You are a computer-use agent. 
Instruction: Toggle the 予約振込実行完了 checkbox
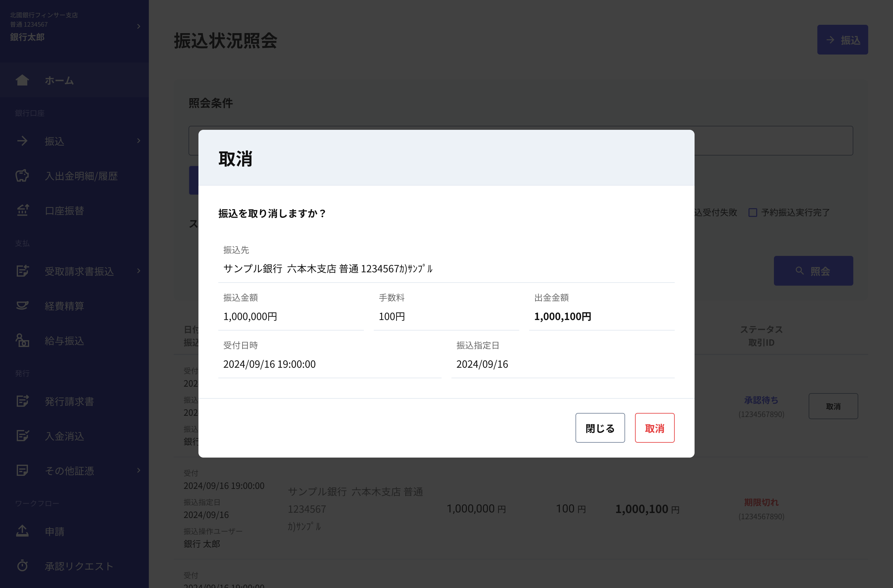coord(752,213)
